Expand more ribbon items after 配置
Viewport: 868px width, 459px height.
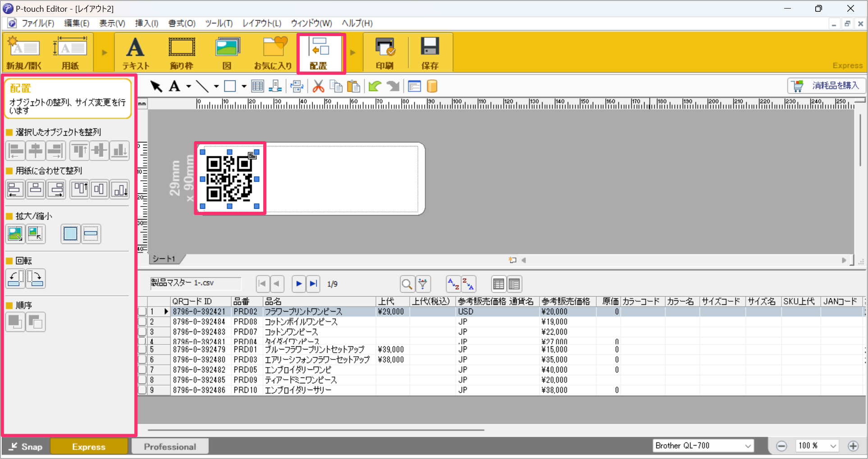(x=353, y=53)
